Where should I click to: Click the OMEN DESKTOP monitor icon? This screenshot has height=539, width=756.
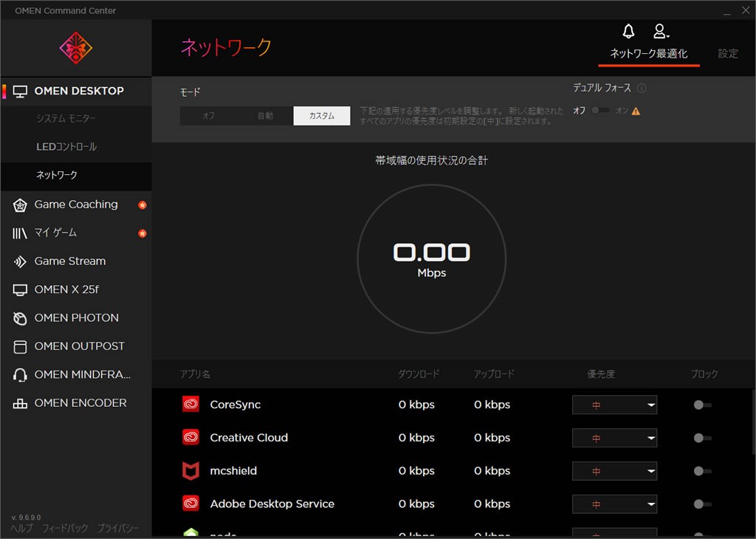20,91
